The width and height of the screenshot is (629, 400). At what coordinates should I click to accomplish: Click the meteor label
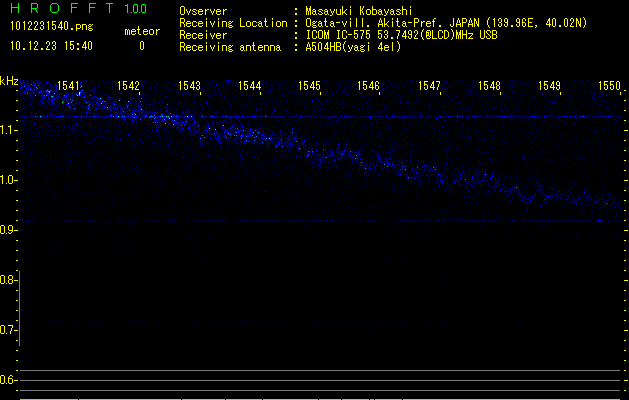141,32
